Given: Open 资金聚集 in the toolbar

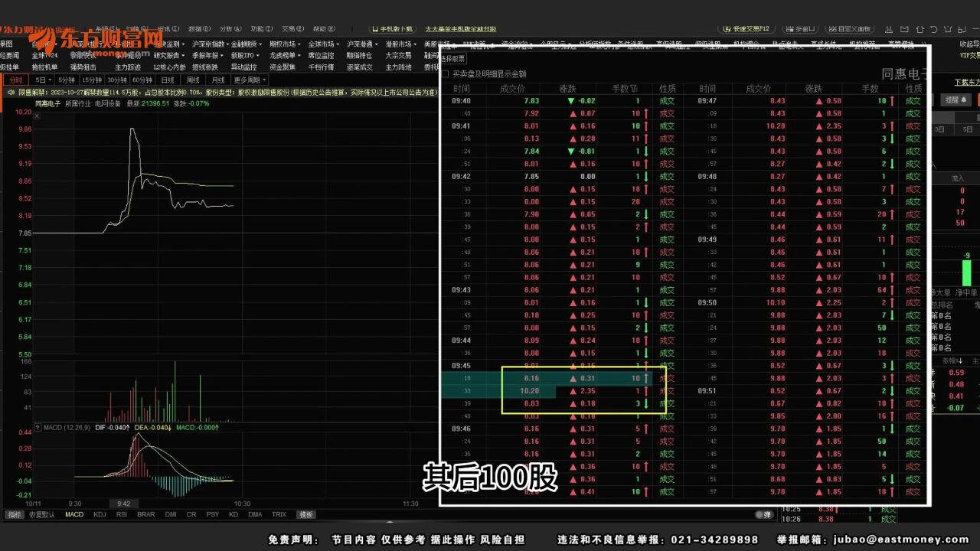Looking at the screenshot, I should click(283, 67).
